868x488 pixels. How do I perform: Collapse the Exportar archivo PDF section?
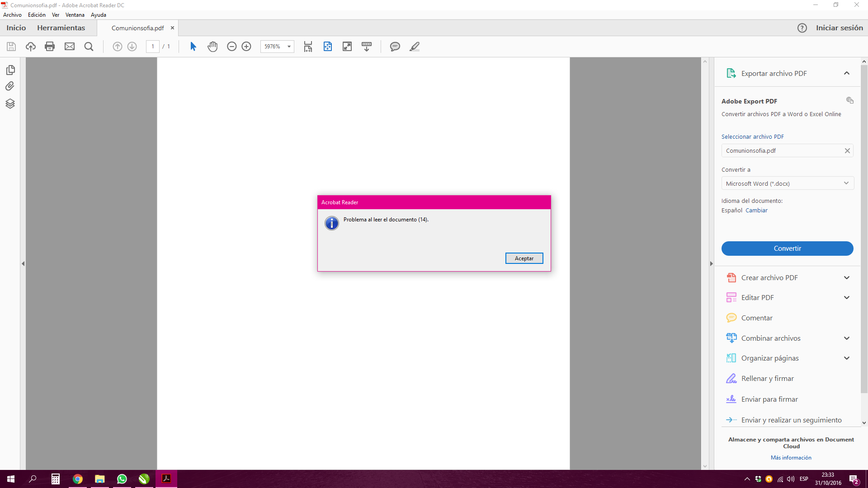pos(847,73)
